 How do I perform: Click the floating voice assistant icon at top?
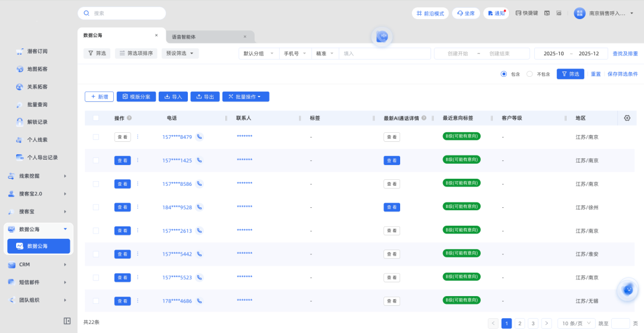pos(382,36)
